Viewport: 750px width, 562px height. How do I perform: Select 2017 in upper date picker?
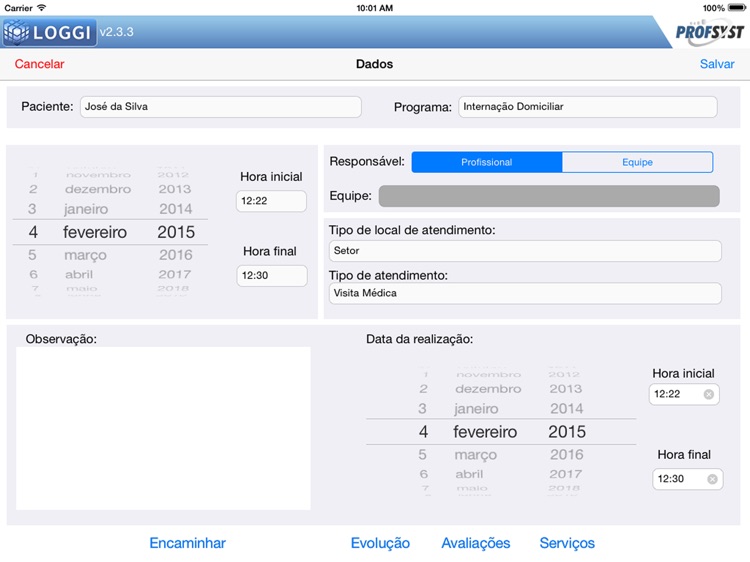click(x=175, y=275)
